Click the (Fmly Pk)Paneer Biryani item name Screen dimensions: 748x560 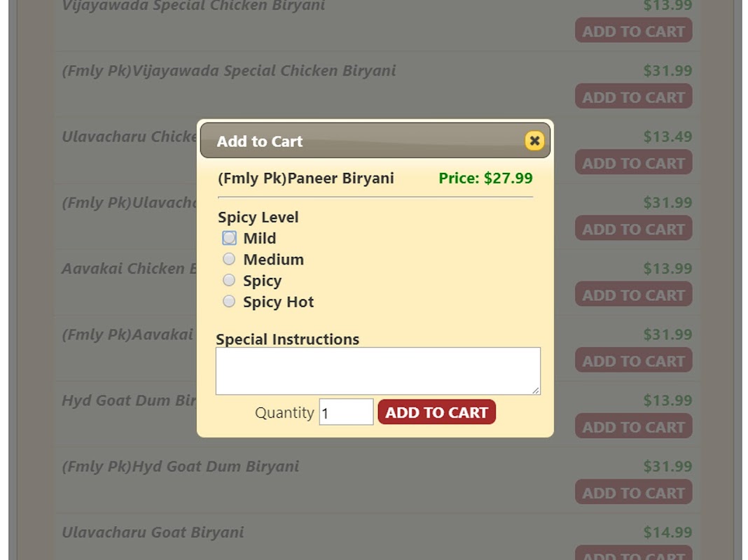(305, 178)
